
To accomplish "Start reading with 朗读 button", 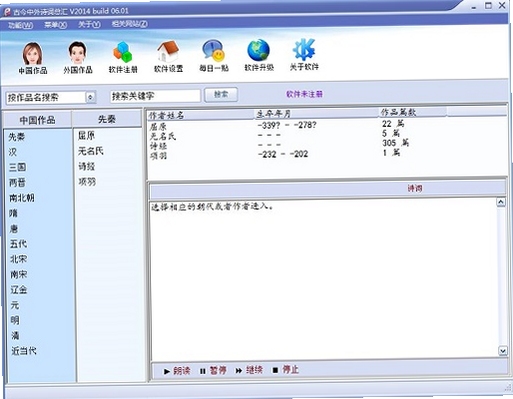I will pyautogui.click(x=177, y=371).
